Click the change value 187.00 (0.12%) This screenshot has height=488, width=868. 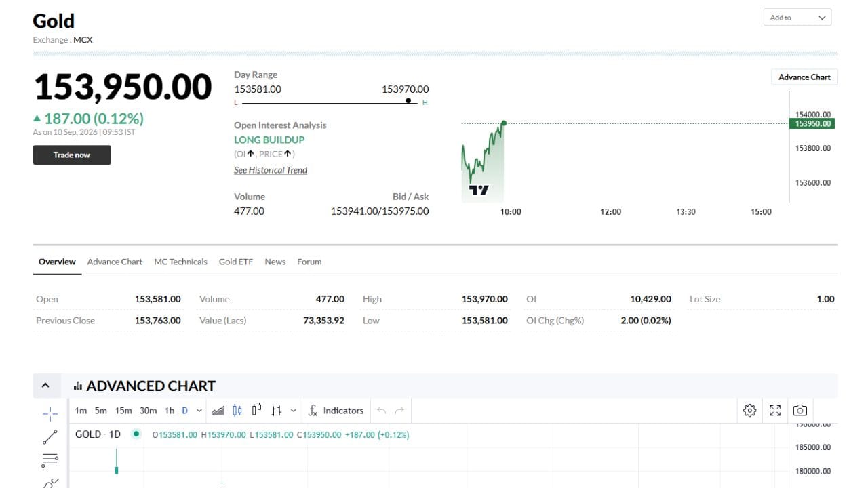point(94,119)
